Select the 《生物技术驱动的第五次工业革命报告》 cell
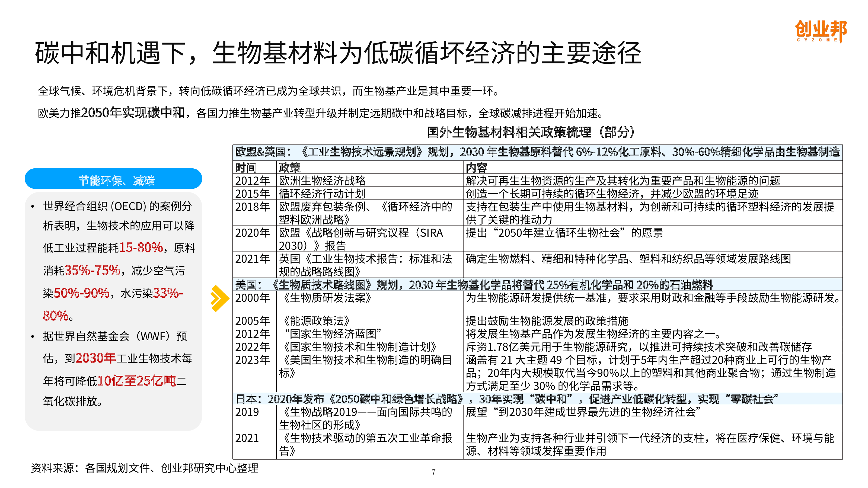 [x=370, y=445]
